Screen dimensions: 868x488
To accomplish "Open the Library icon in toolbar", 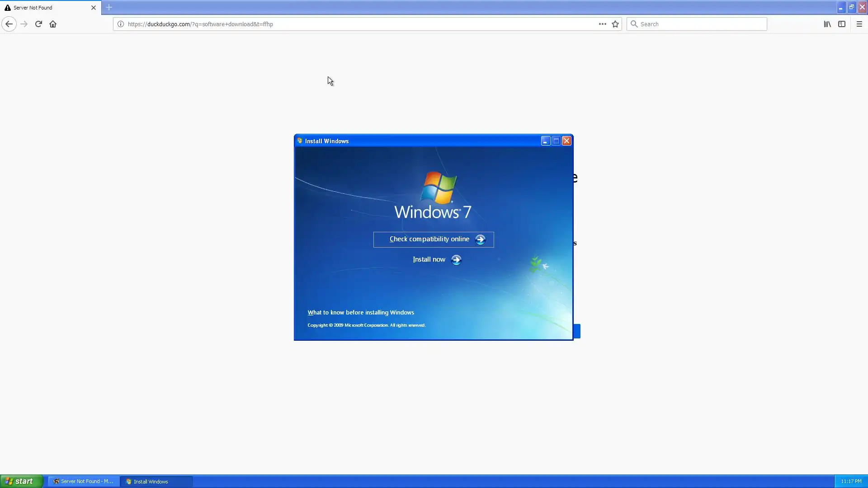I will (x=827, y=24).
